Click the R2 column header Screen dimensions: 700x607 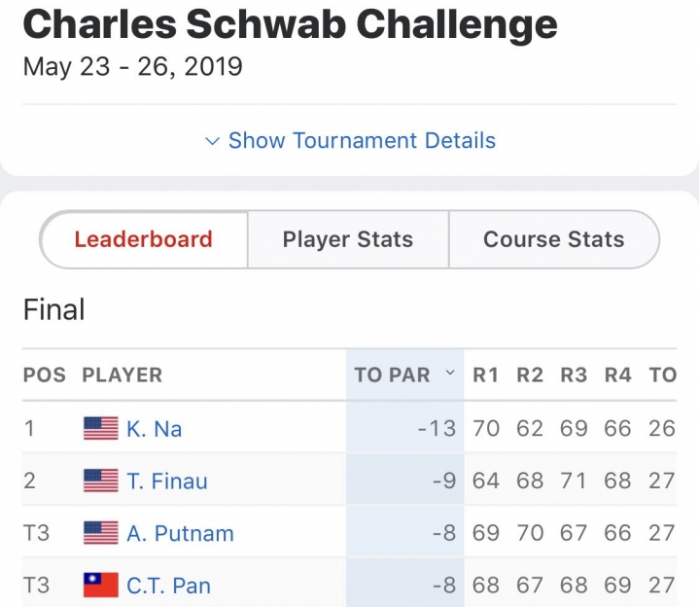click(530, 375)
